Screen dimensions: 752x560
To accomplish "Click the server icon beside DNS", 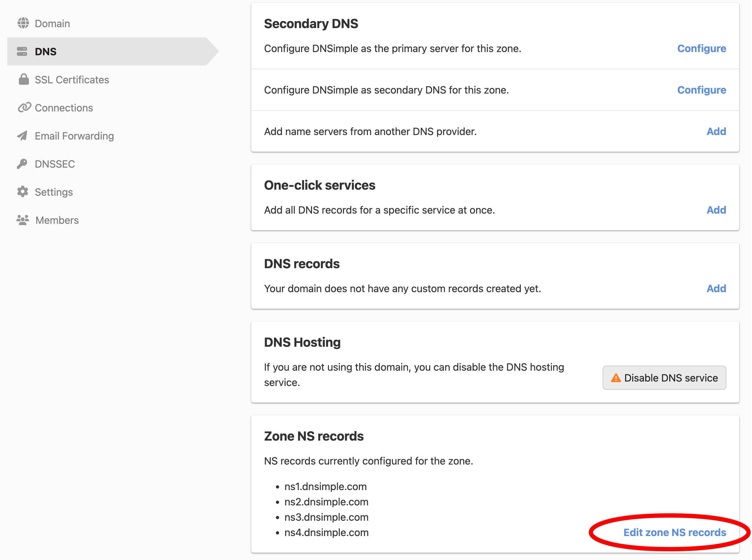I will click(x=22, y=51).
